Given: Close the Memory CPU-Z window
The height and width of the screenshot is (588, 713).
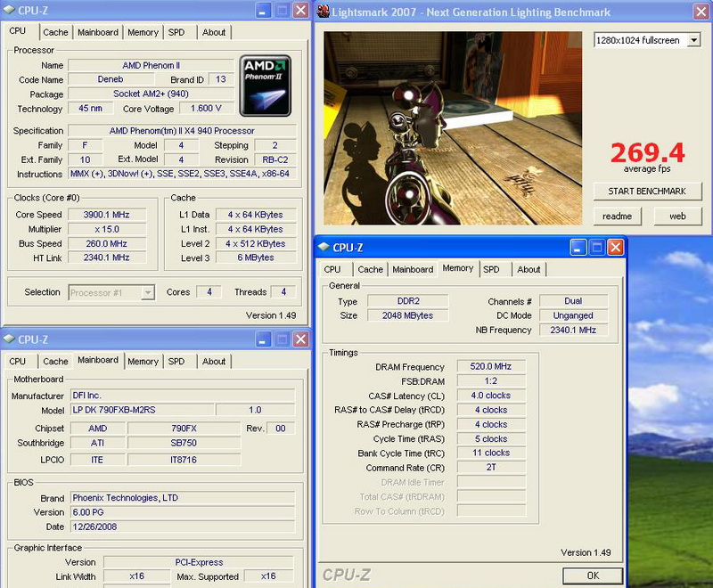Looking at the screenshot, I should click(x=615, y=247).
